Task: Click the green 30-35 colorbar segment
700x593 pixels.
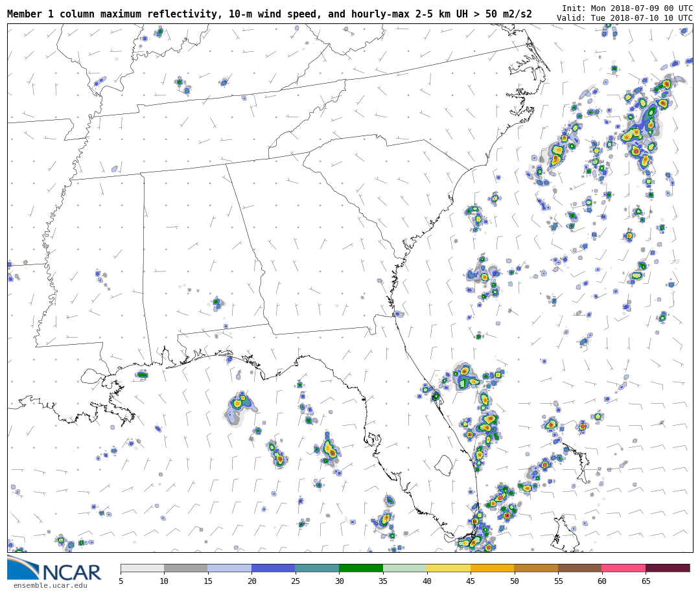Action: pos(361,568)
